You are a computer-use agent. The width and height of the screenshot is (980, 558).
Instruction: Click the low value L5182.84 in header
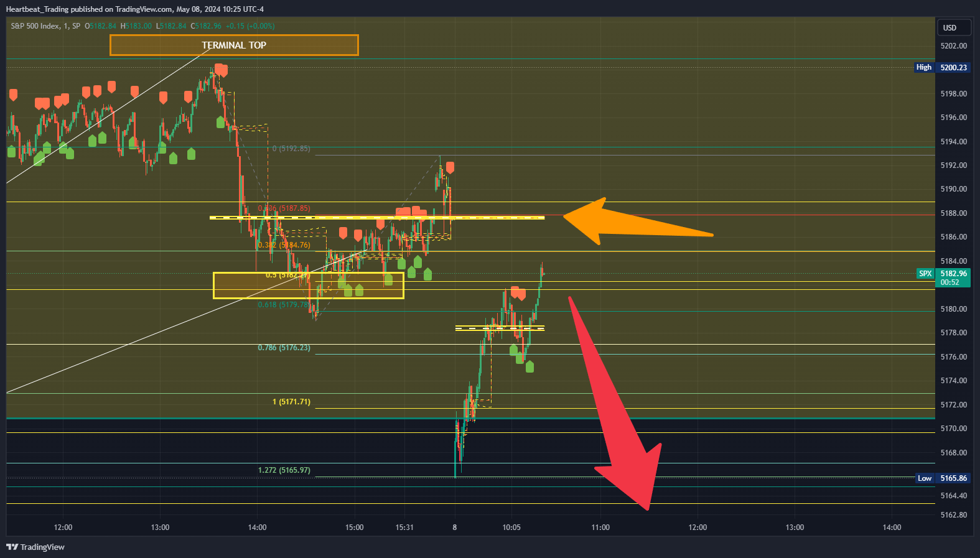tap(171, 26)
